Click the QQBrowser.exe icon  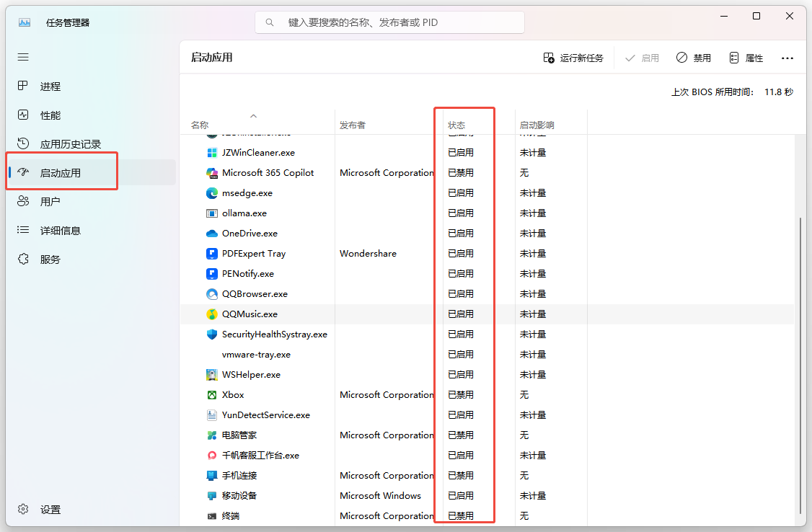click(212, 294)
